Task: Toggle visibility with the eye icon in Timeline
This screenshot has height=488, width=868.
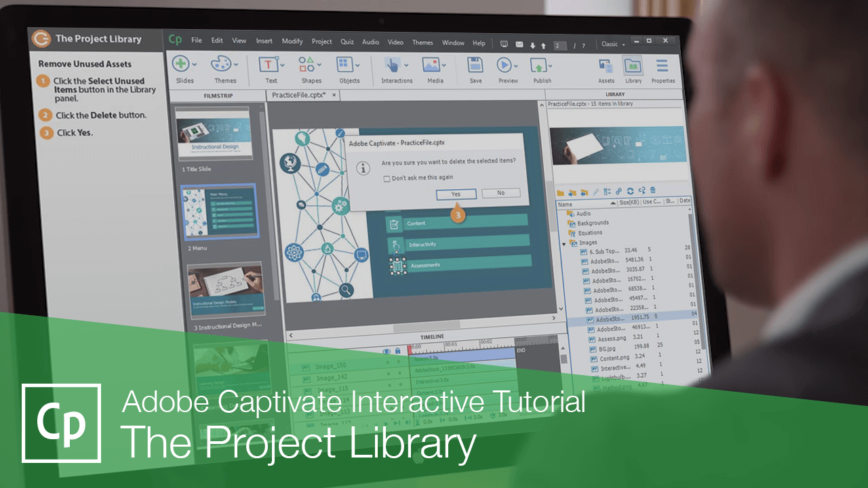Action: point(387,350)
